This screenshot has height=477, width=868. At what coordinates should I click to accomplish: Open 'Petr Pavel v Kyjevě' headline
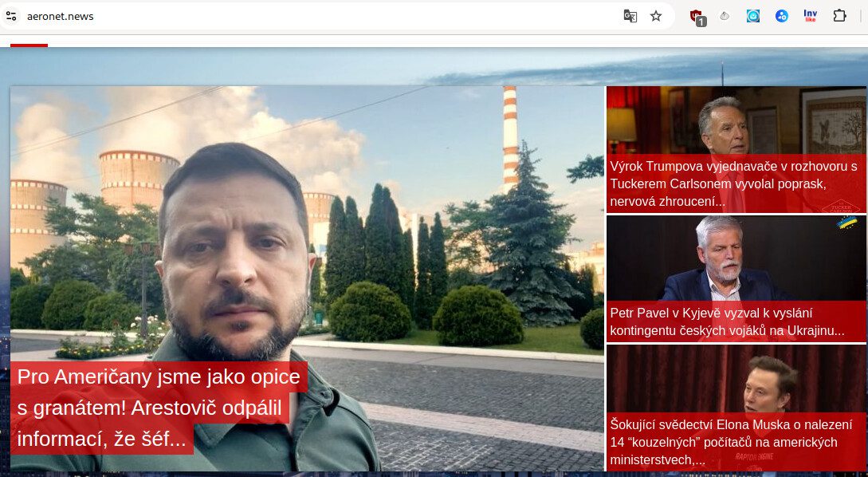coord(727,321)
